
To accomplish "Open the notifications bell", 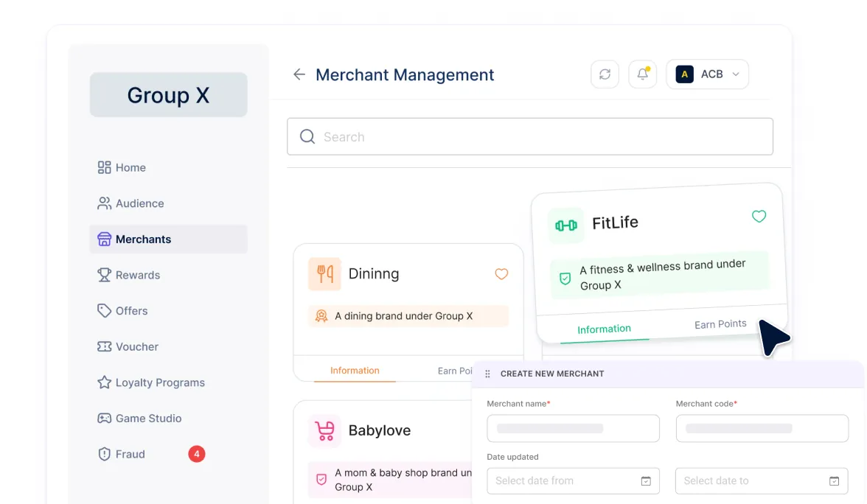I will coord(643,74).
